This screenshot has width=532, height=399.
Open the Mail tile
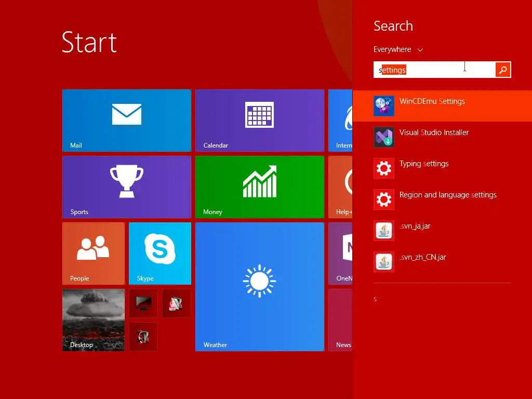tap(127, 120)
